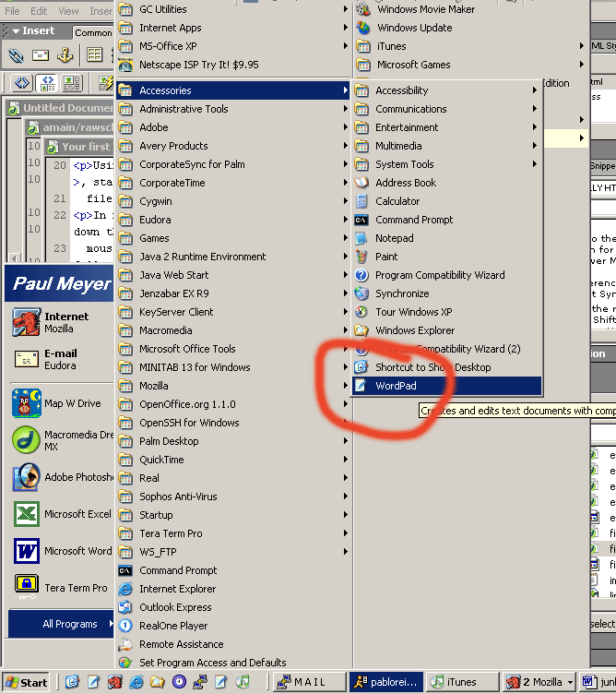Open Internet Explorer in the programs list
The height and width of the screenshot is (694, 616).
125,589
